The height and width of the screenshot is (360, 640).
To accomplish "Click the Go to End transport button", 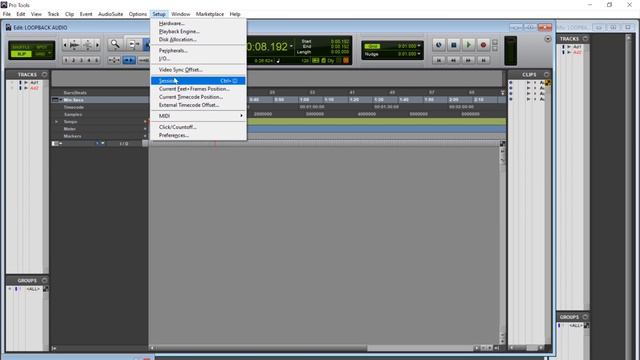I will [483, 60].
